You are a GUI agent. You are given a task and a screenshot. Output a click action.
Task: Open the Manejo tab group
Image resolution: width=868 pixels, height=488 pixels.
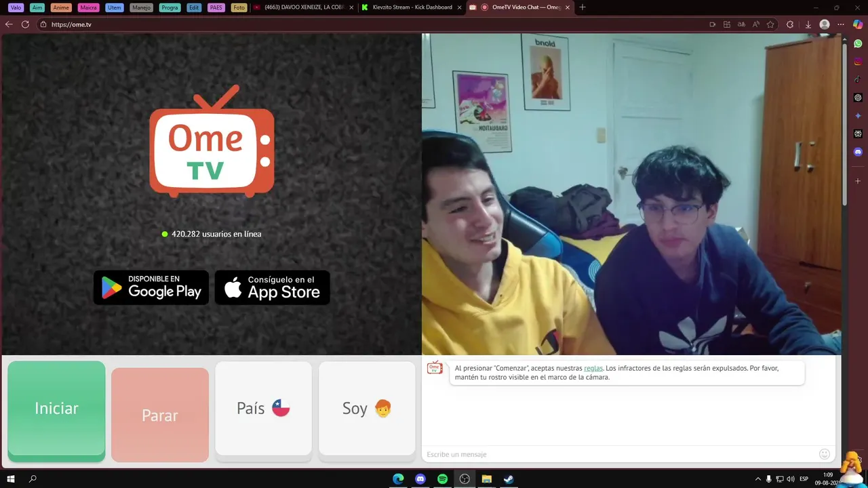pos(141,7)
